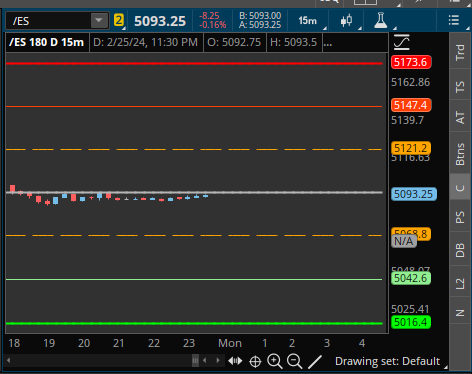Image resolution: width=472 pixels, height=374 pixels.
Task: Click the zoom out magnifier
Action: coord(295,361)
